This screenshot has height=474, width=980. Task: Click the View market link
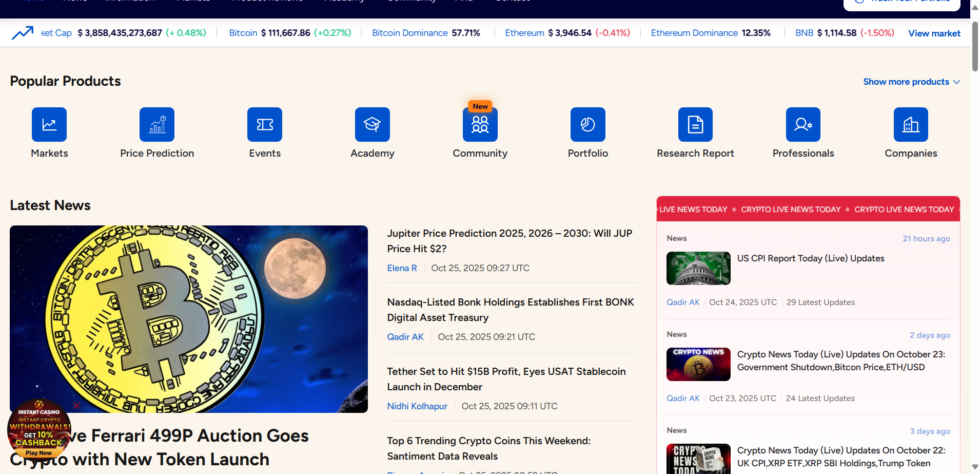click(934, 33)
